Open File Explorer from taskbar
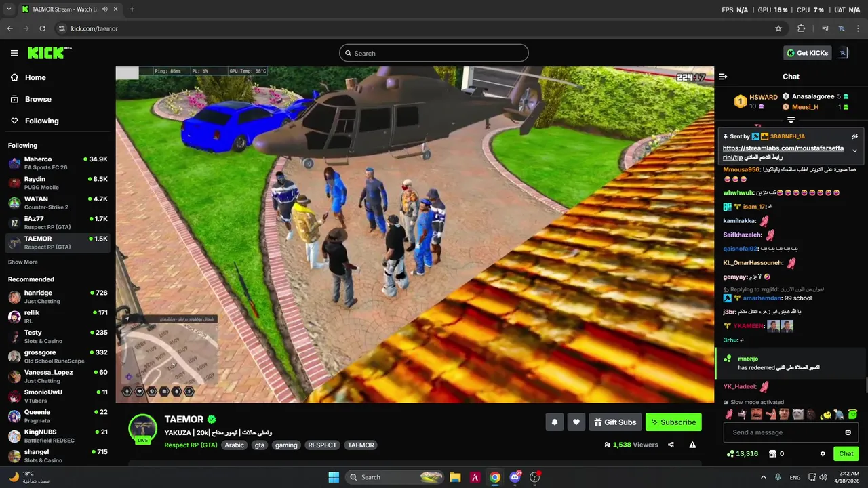This screenshot has width=868, height=488. 455,477
